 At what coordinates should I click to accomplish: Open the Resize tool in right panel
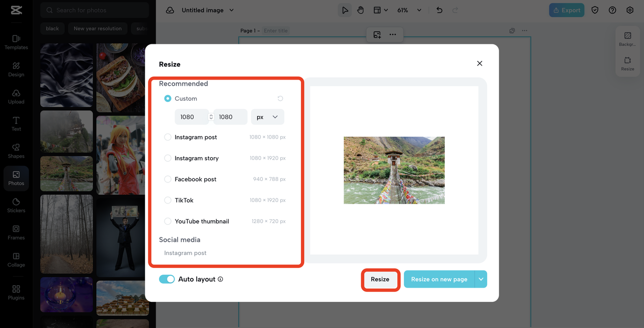[x=627, y=64]
